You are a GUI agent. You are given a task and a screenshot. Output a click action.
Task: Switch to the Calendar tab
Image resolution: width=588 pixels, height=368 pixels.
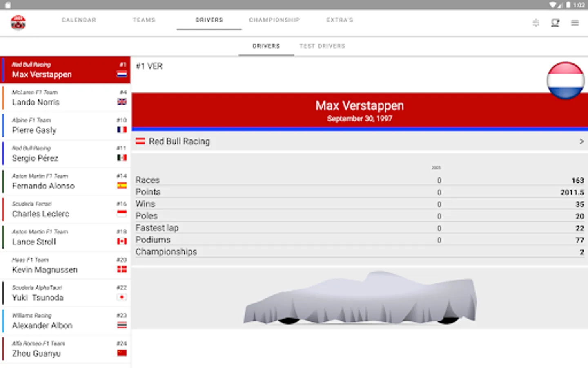pyautogui.click(x=79, y=20)
